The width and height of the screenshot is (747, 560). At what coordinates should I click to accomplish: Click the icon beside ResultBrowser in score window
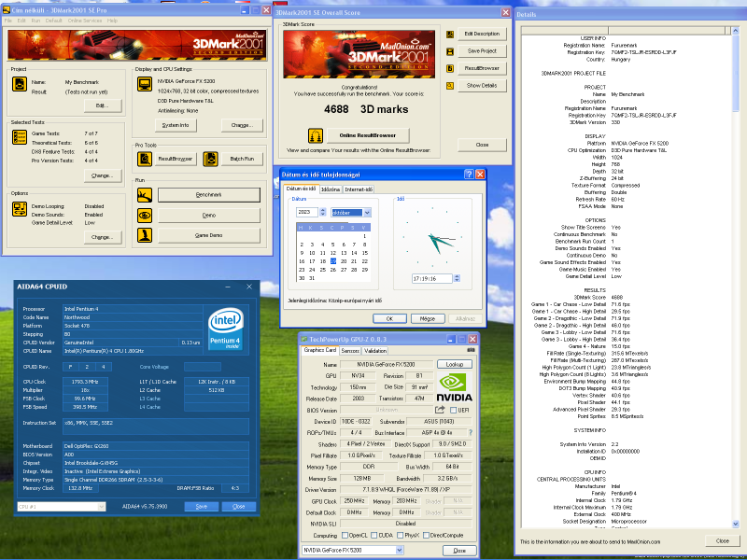click(x=450, y=68)
